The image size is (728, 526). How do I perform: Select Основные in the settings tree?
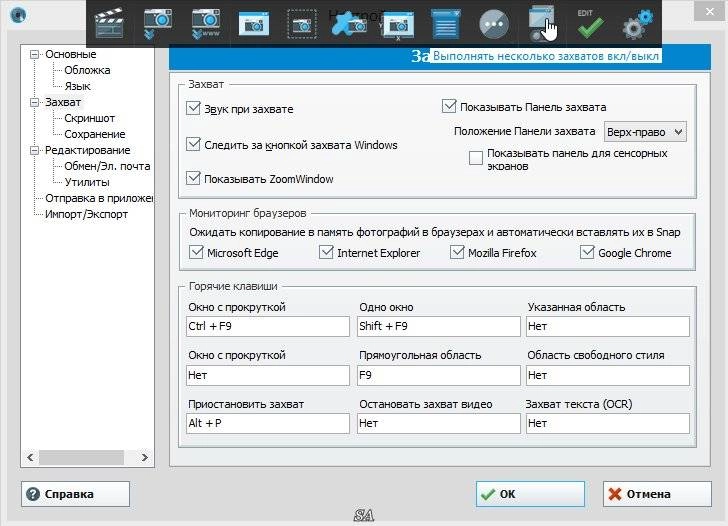point(71,54)
